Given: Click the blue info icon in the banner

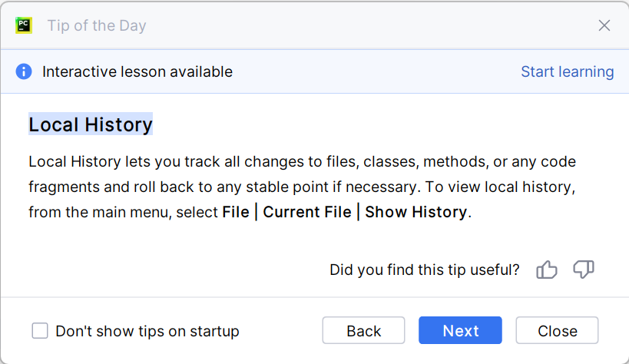Looking at the screenshot, I should tap(24, 71).
